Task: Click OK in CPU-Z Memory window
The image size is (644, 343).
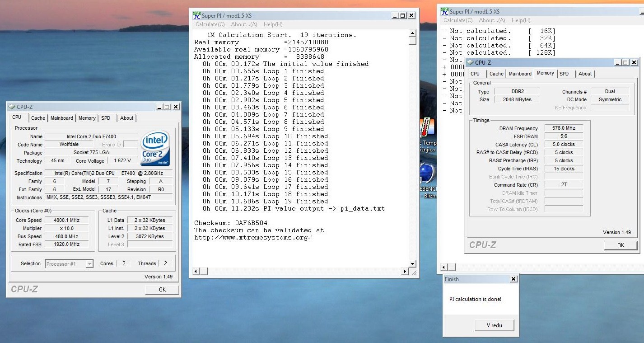Action: pos(621,245)
